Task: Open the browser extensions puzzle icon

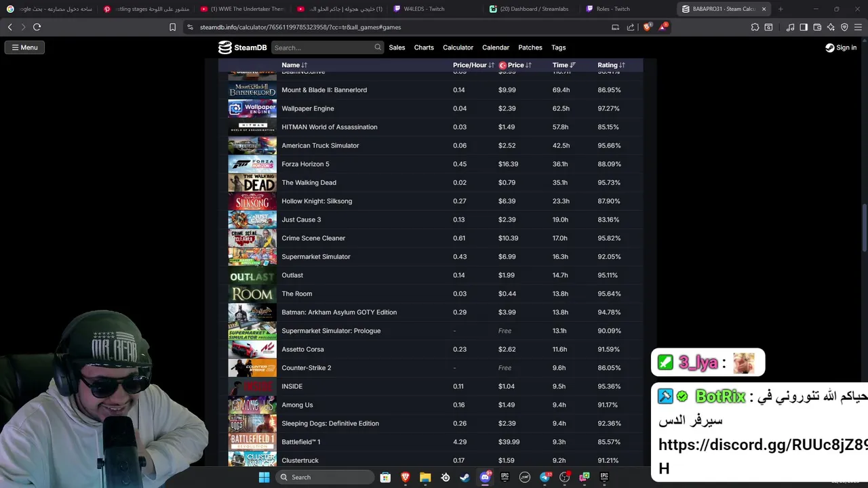Action: coord(755,27)
